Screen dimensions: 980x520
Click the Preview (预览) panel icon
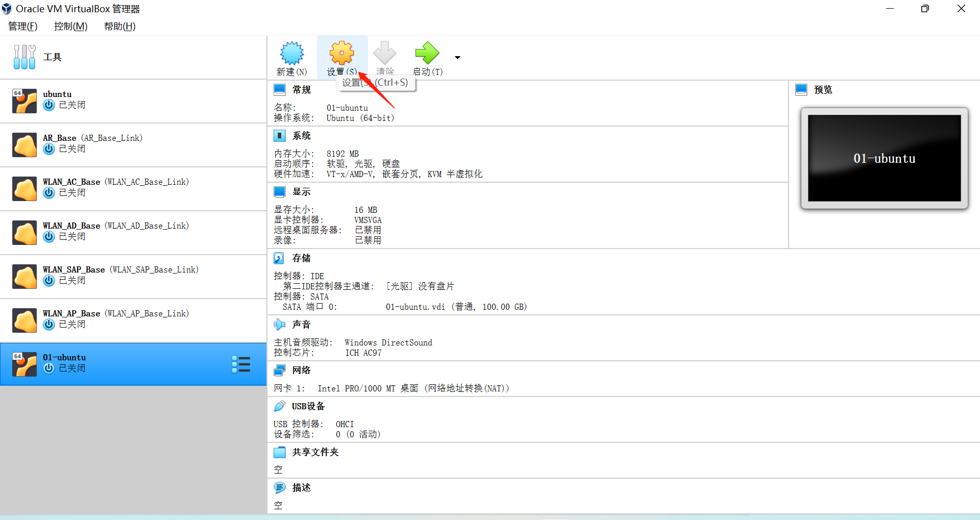[x=801, y=90]
